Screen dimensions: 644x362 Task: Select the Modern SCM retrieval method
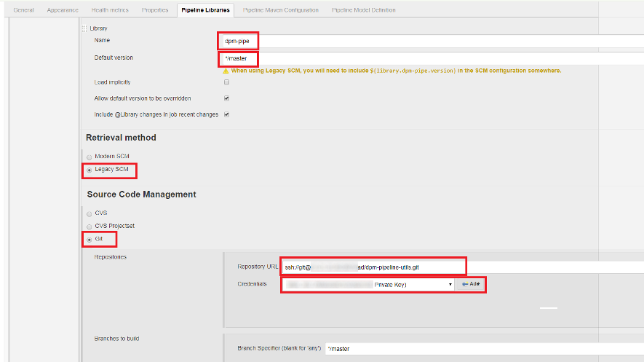90,157
